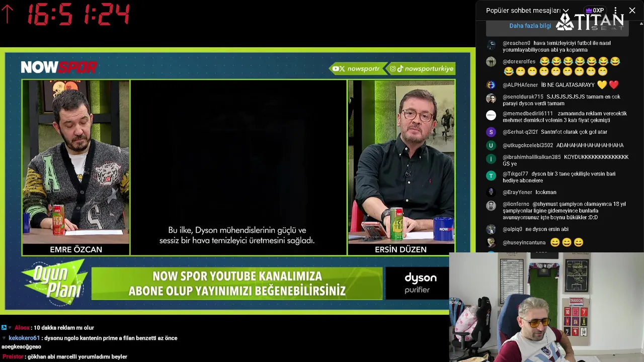The height and width of the screenshot is (362, 644).
Task: Click the username @ALPHAfener
Action: (x=520, y=85)
